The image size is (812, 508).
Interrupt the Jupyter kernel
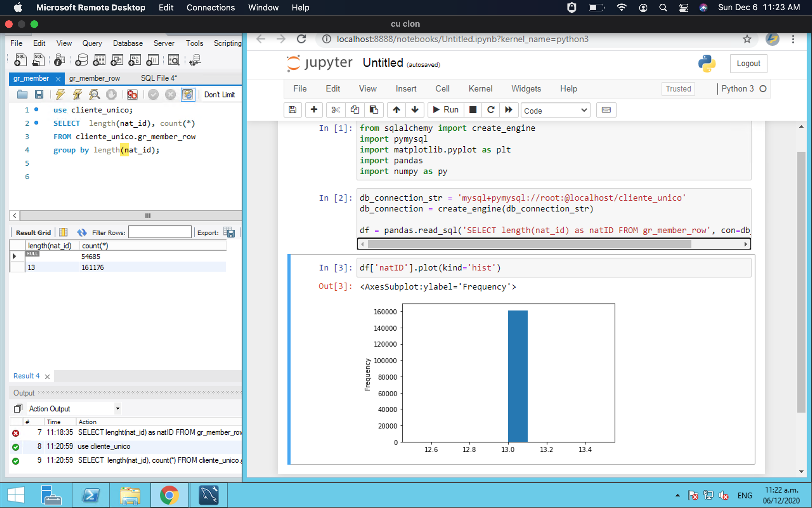click(473, 110)
